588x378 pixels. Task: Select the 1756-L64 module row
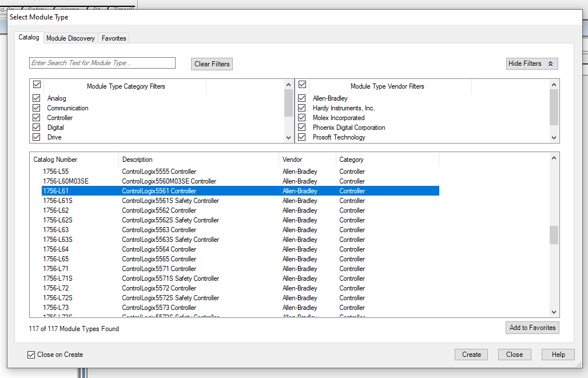point(240,250)
